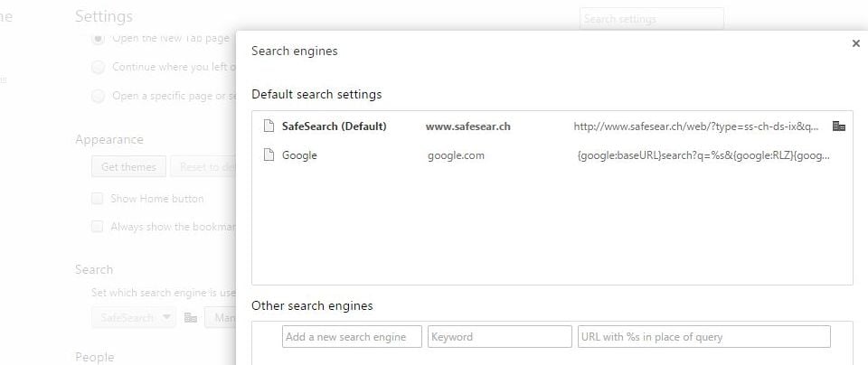Viewport: 868px width, 365px height.
Task: Click the policy building icon in SafeSearch row
Action: coord(839,126)
